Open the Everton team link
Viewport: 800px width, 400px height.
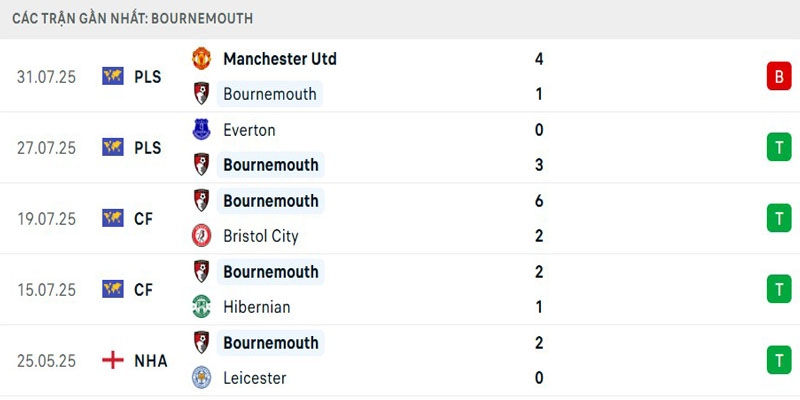point(249,130)
